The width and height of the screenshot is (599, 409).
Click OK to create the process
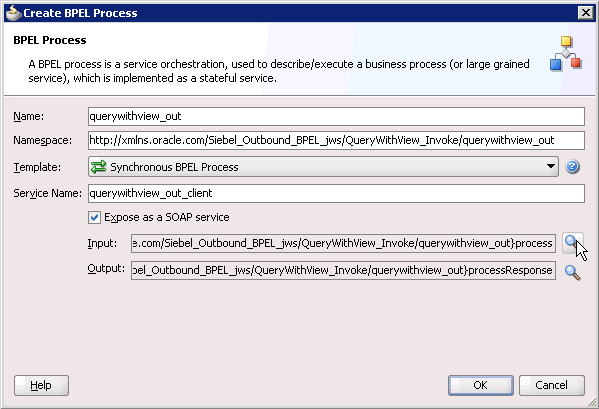pyautogui.click(x=481, y=385)
